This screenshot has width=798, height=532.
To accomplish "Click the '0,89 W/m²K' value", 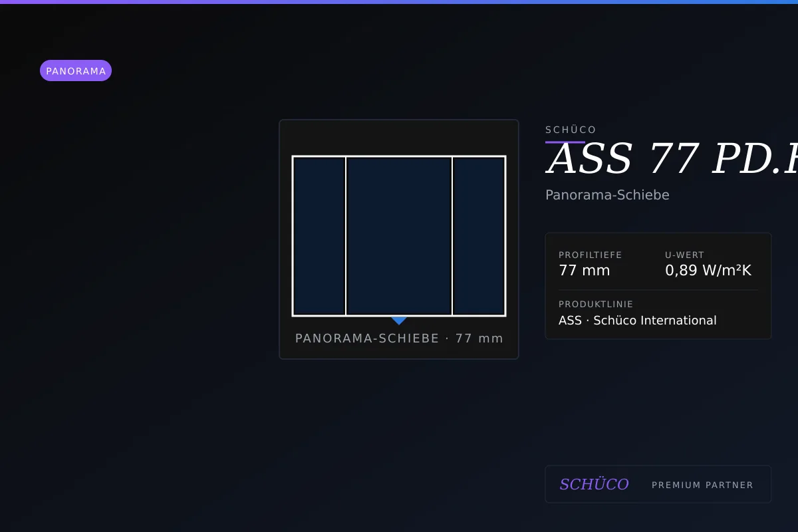I will coord(708,271).
